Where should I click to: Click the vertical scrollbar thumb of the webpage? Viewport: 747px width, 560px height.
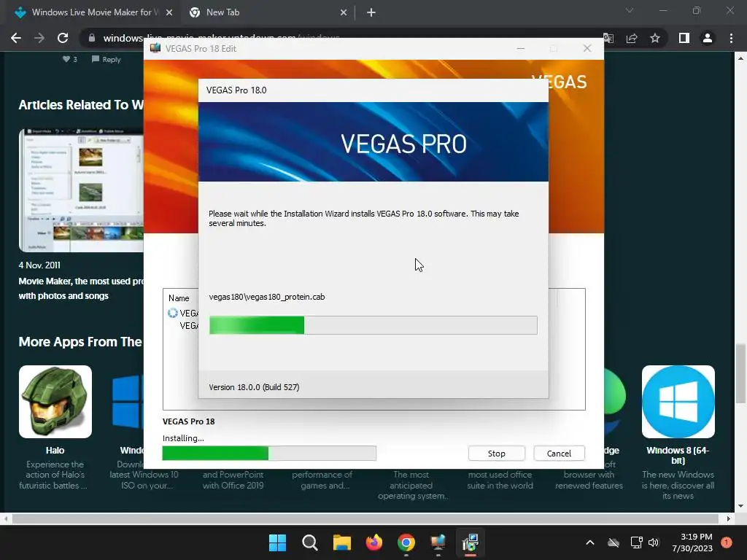pos(740,373)
